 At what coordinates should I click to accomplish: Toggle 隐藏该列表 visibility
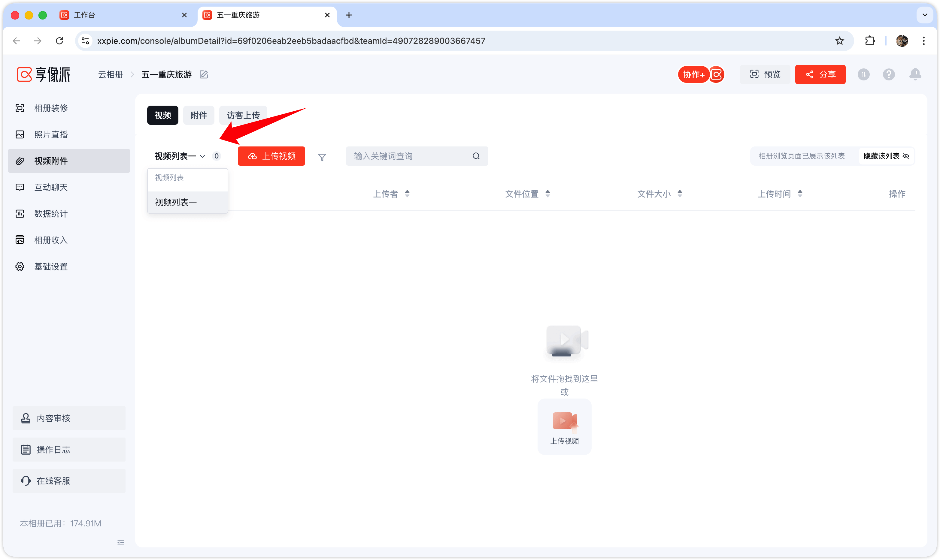886,156
